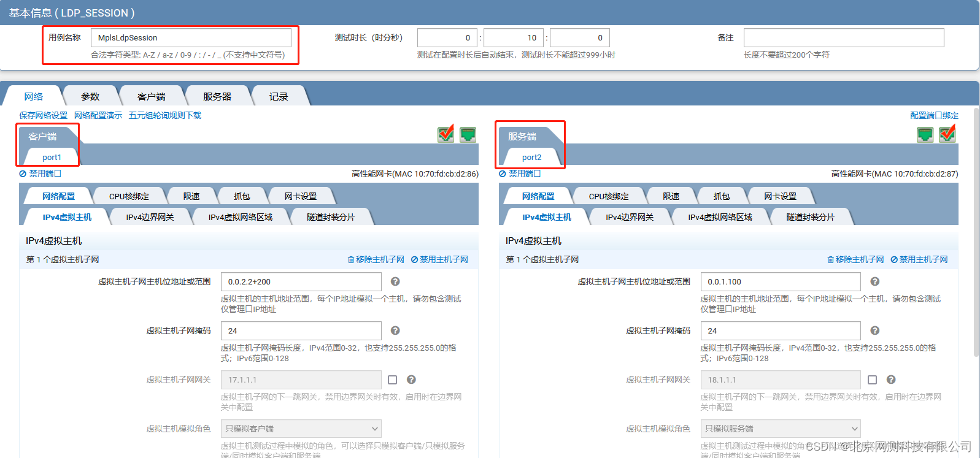Viewport: 980px width, 458px height.
Task: Click the 备注 remarks input field
Action: [844, 37]
